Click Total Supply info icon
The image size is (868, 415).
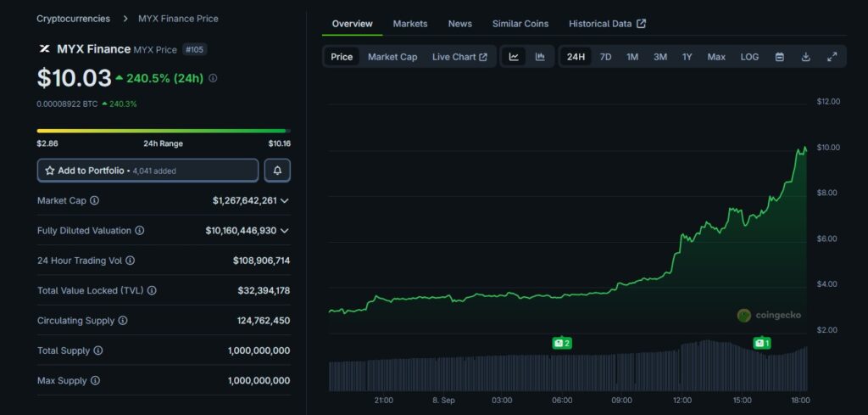click(98, 351)
